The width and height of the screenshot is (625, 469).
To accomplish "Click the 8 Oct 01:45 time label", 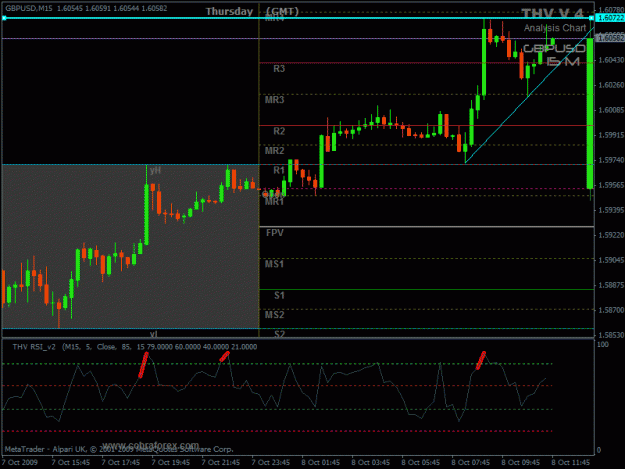I will tap(320, 463).
